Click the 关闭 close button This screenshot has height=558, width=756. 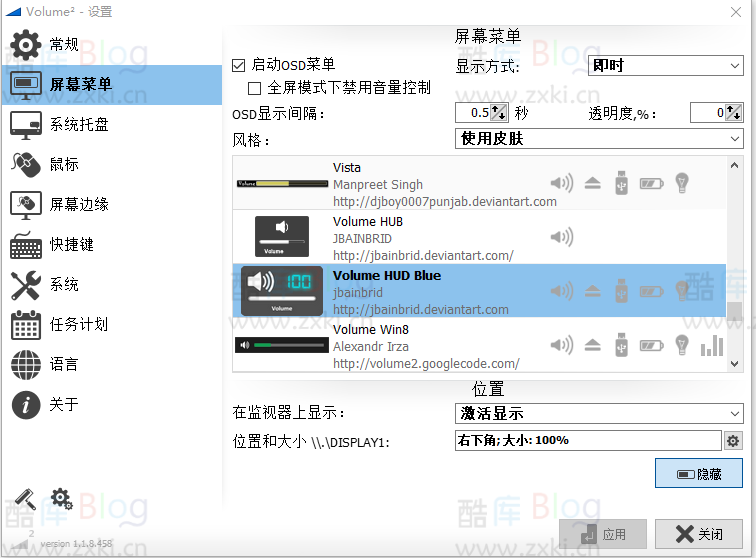point(699,534)
